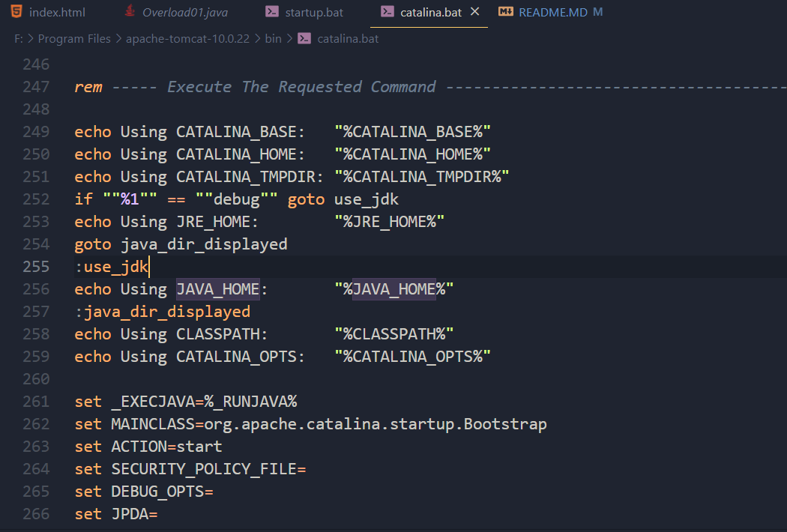The width and height of the screenshot is (787, 532).
Task: Click the batch file icon in the breadcrumb
Action: pos(304,38)
